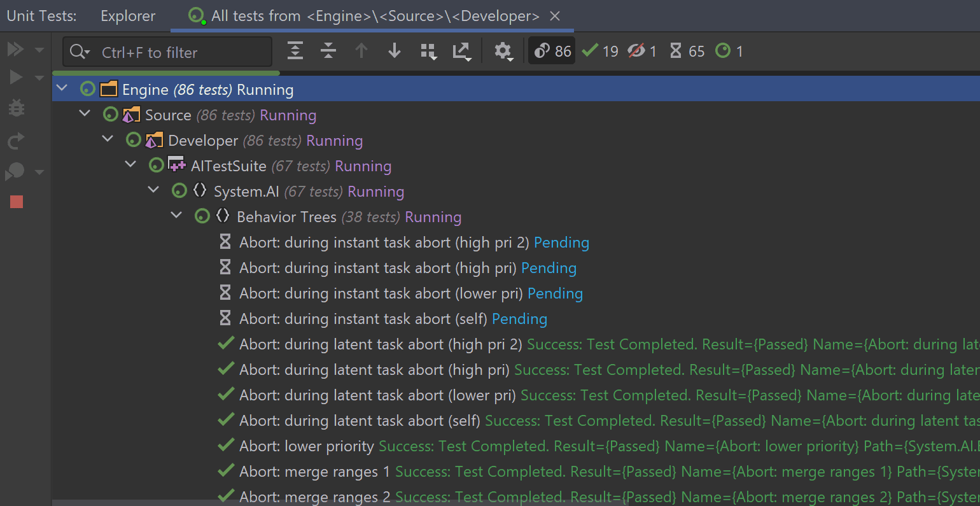Collapse the Behavior Trees node
980x506 pixels.
pos(176,216)
